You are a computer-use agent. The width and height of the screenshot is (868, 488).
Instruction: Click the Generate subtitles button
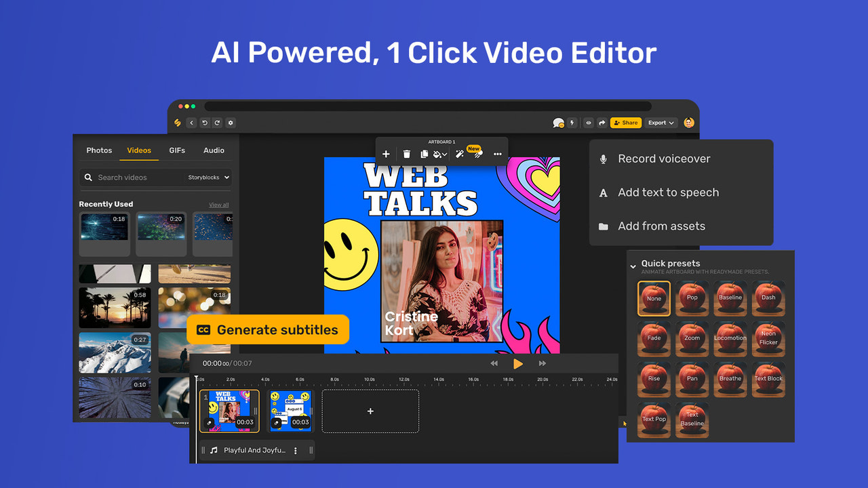[268, 330]
